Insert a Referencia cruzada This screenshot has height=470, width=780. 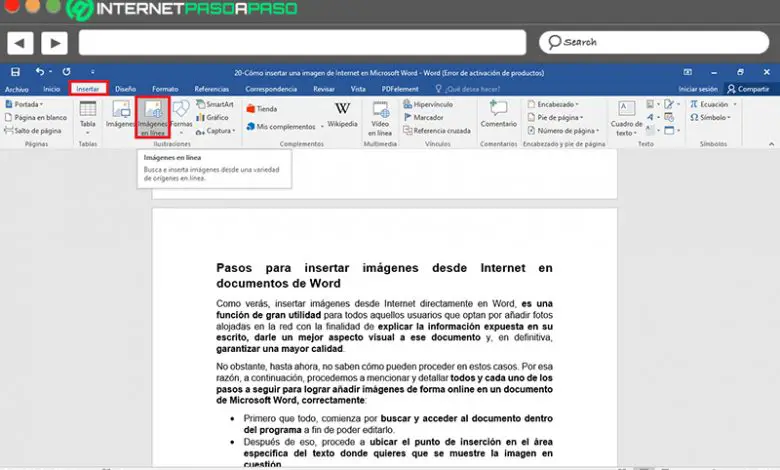click(437, 131)
